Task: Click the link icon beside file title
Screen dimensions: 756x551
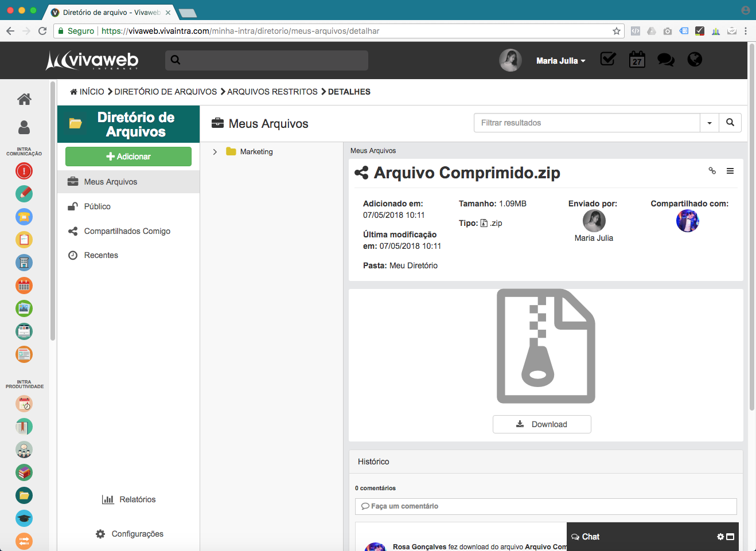Action: (x=712, y=171)
